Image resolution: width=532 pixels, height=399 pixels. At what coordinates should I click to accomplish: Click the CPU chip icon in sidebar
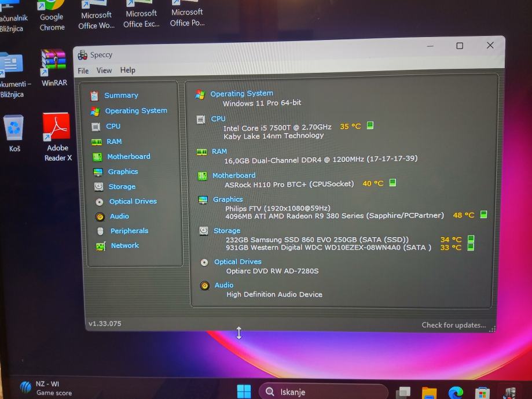coord(96,127)
